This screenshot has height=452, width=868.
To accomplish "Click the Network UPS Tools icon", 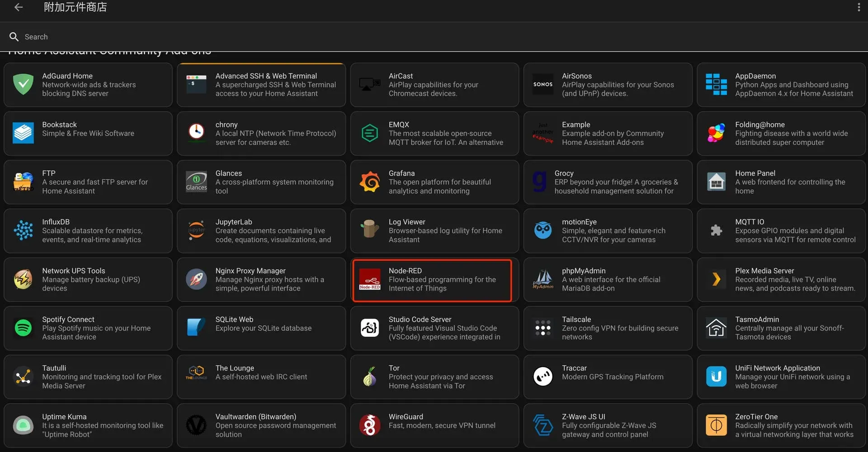I will pos(23,279).
